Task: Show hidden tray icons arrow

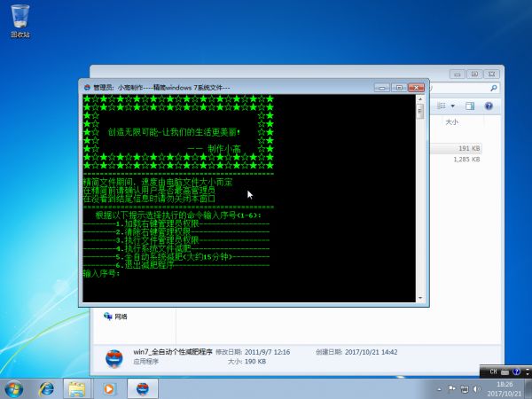Action: point(440,389)
